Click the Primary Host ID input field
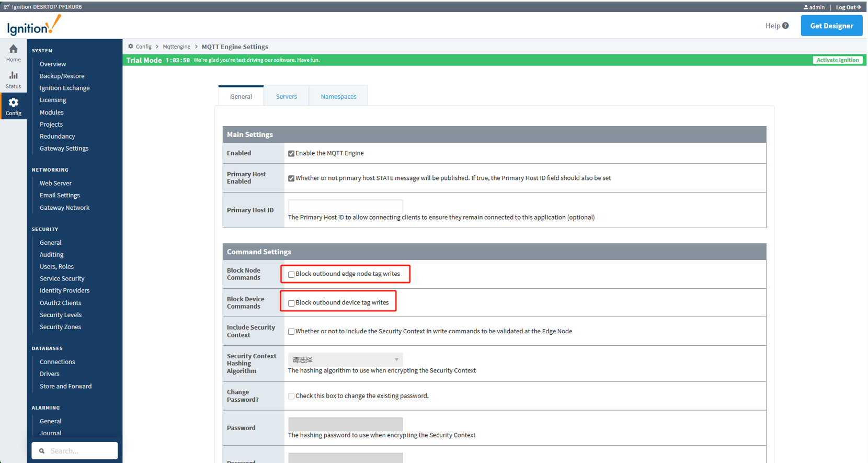868x463 pixels. click(x=345, y=206)
